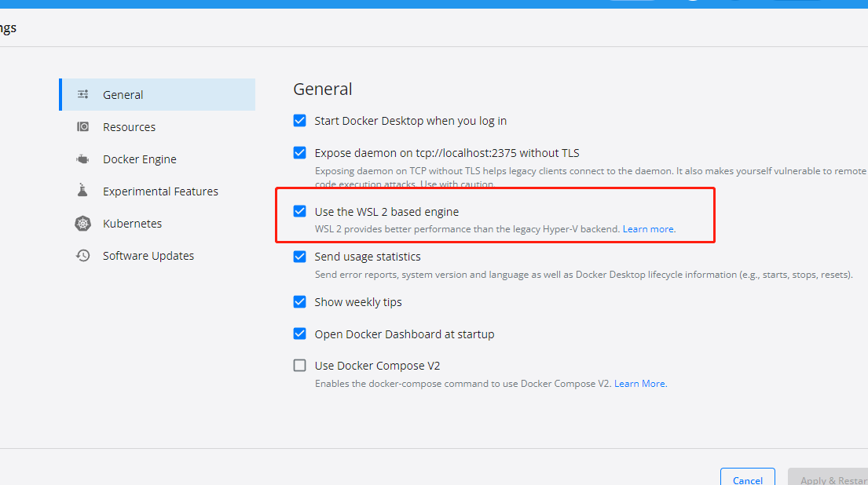Click the Resources disk icon
Screen dimensions: 868x485
pyautogui.click(x=82, y=126)
